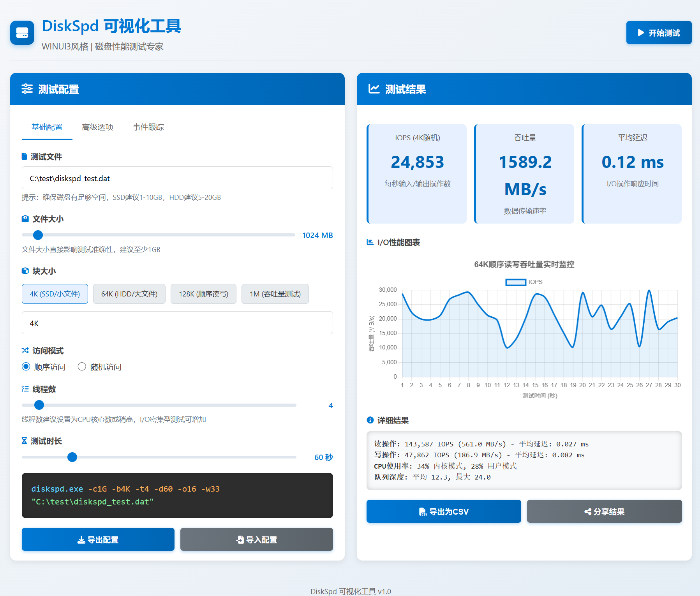Click the 文件大小 slider handle
This screenshot has height=596, width=700.
(38, 235)
